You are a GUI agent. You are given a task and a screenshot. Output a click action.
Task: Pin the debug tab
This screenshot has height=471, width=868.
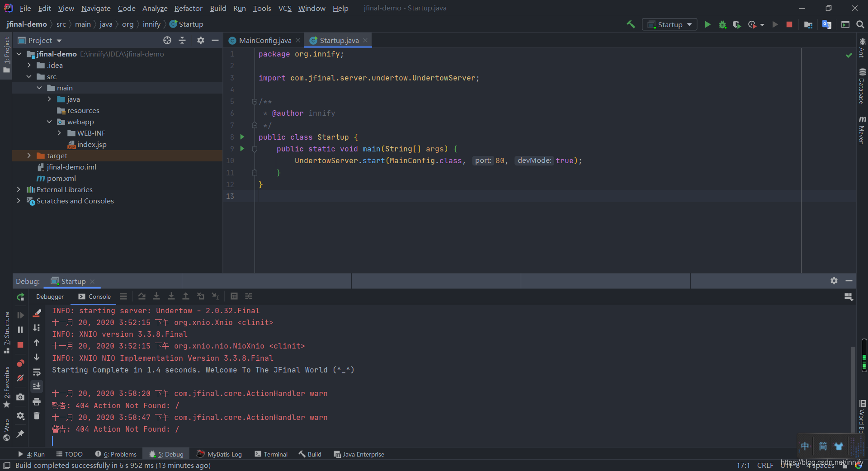(x=20, y=434)
